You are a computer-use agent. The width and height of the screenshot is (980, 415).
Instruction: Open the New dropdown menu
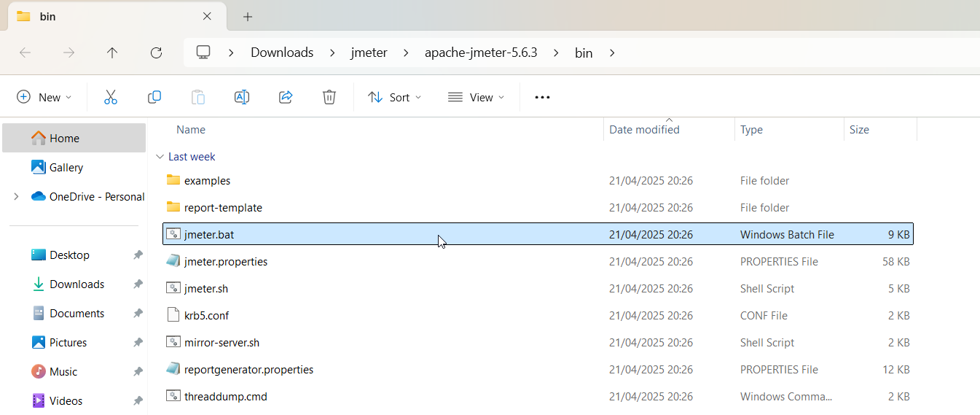(x=44, y=97)
